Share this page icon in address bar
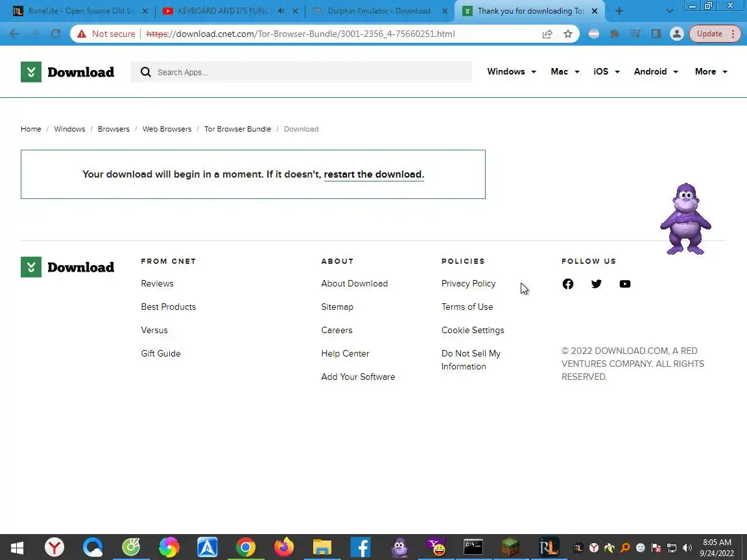Viewport: 747px width, 560px height. click(x=547, y=34)
